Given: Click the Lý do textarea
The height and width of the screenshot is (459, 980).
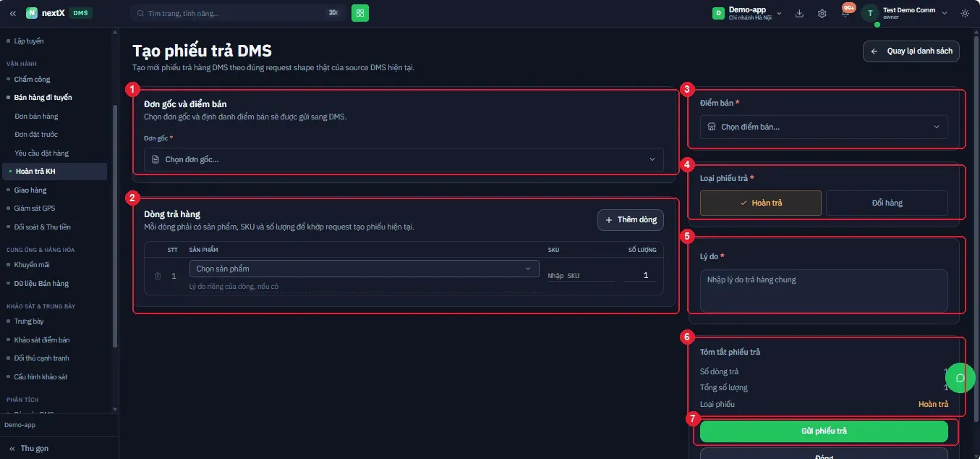Looking at the screenshot, I should click(824, 291).
